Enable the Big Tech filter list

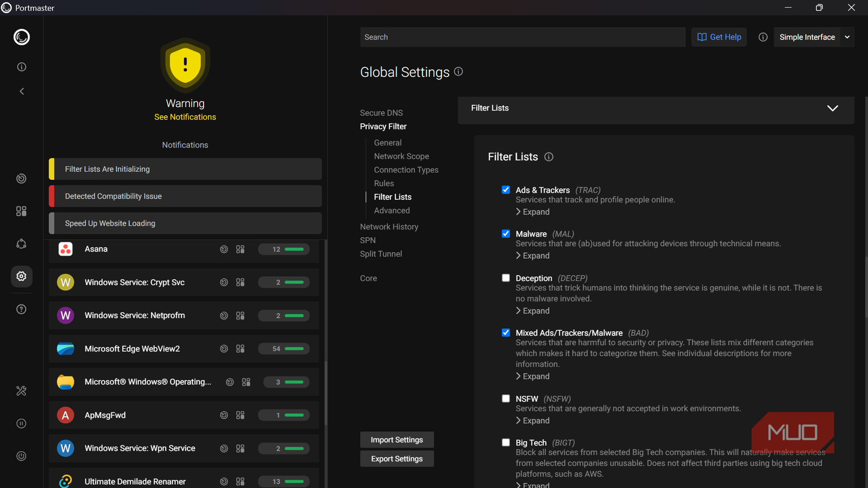(x=506, y=442)
